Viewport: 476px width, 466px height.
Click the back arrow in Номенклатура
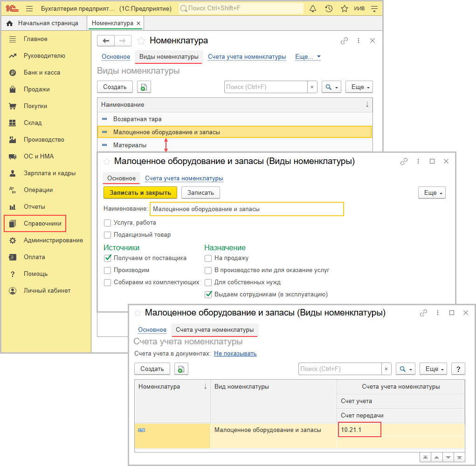[x=106, y=41]
